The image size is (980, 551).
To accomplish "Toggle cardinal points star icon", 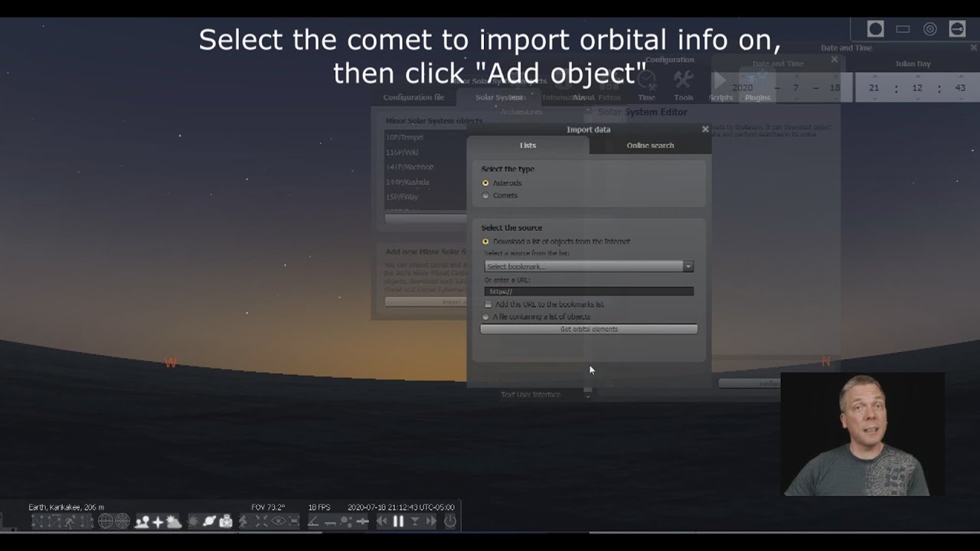I will coord(158,521).
